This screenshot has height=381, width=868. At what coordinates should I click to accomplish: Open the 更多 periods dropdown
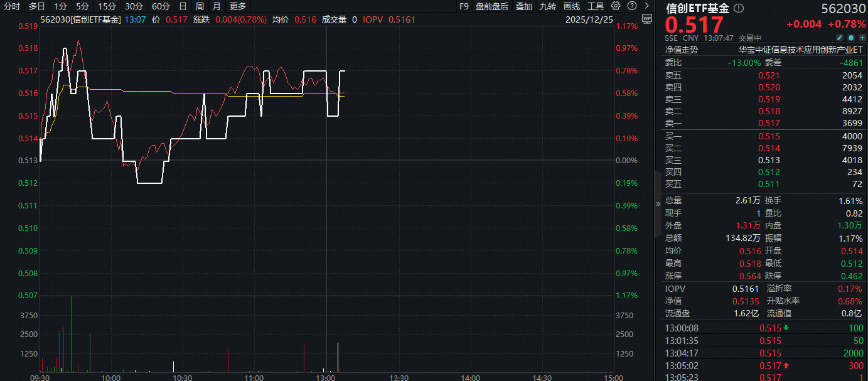click(237, 6)
